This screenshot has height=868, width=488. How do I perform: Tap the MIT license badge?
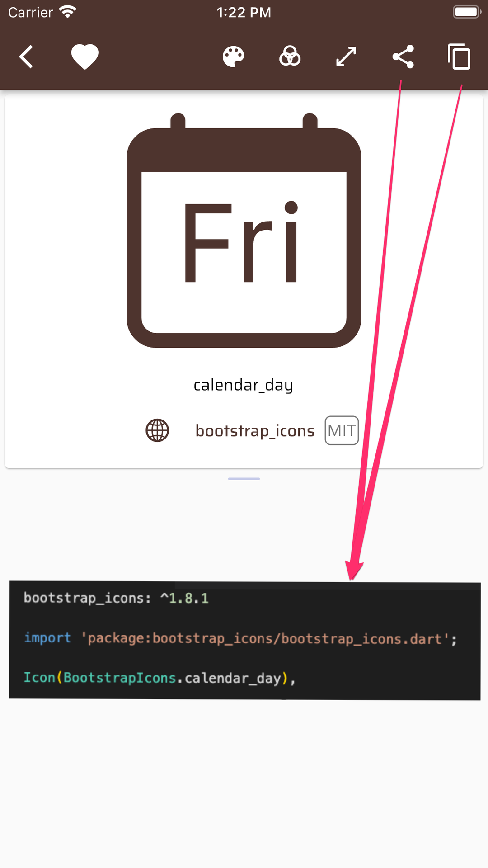click(x=342, y=430)
